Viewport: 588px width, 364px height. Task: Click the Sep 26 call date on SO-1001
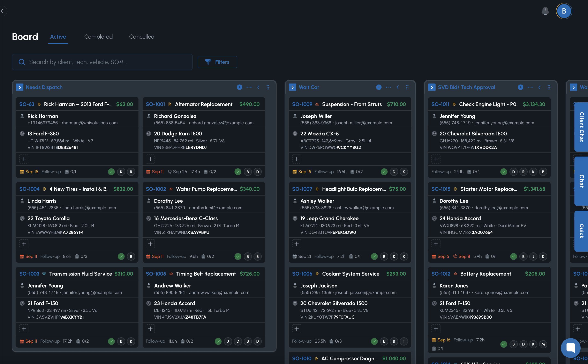pyautogui.click(x=177, y=172)
